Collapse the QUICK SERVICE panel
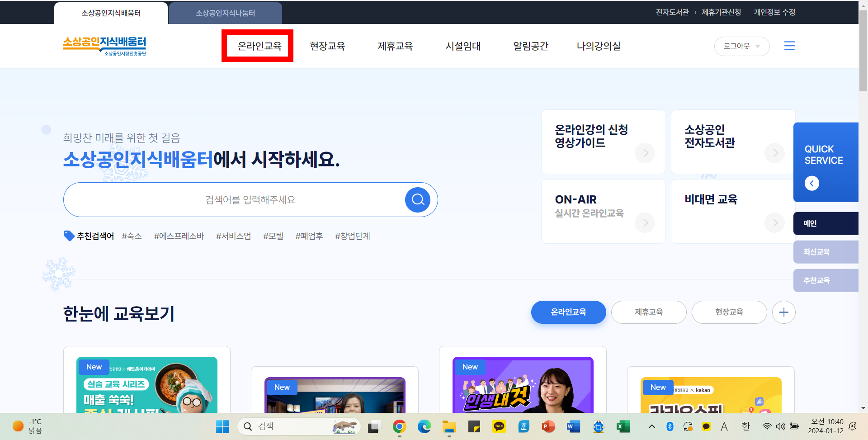Image resolution: width=868 pixels, height=440 pixels. tap(811, 183)
